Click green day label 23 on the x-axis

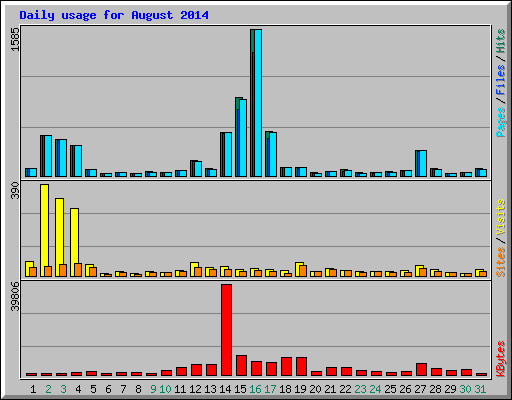coord(360,389)
